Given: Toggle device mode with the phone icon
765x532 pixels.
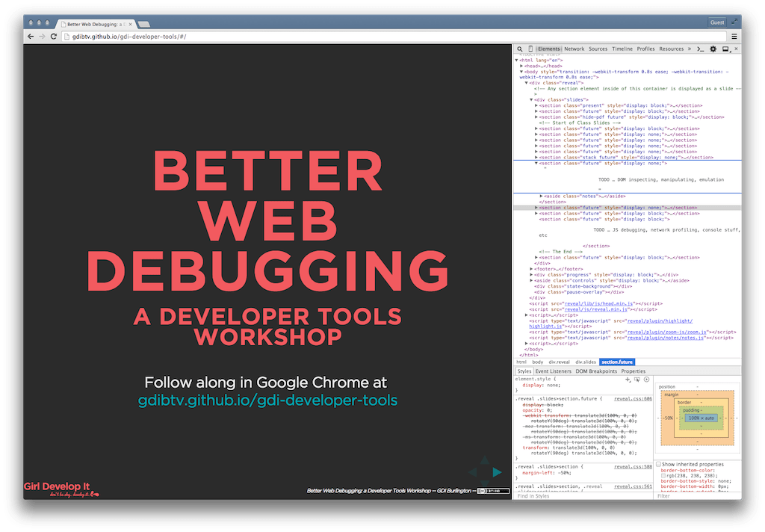Looking at the screenshot, I should point(530,49).
